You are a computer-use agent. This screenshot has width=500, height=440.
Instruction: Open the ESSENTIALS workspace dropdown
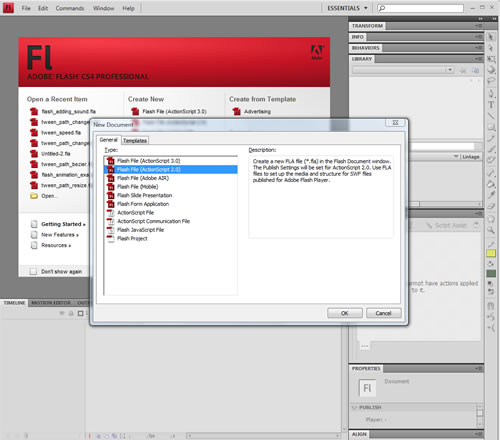(347, 8)
